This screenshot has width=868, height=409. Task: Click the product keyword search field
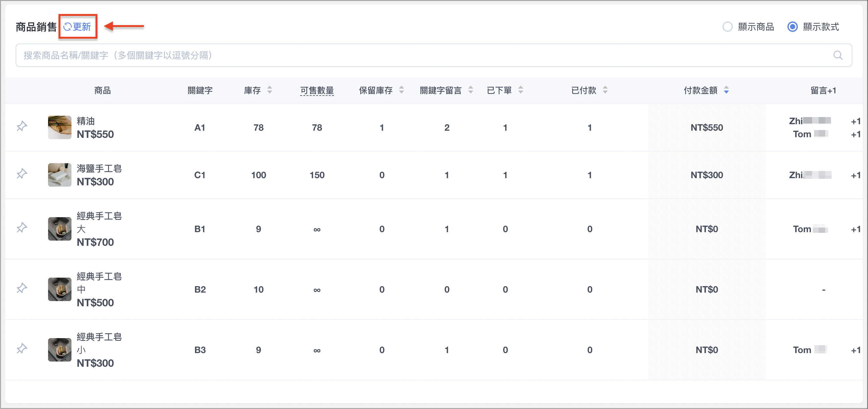click(434, 55)
